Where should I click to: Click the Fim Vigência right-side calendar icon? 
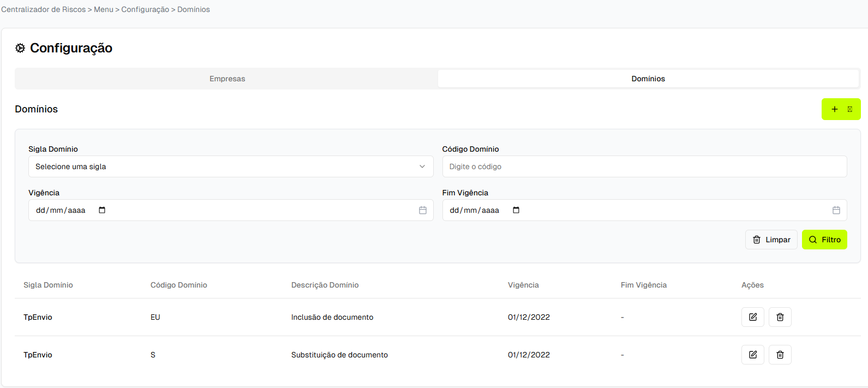coord(836,210)
